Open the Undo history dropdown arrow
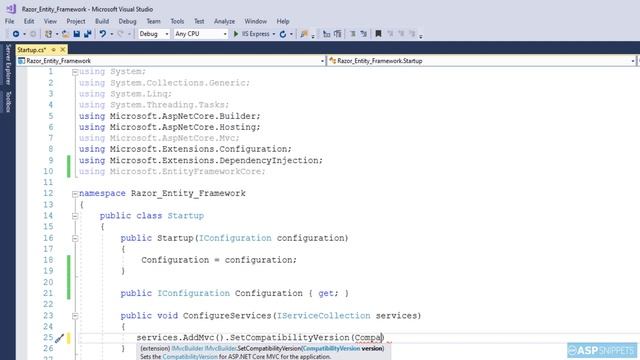The image size is (640, 360). click(111, 34)
